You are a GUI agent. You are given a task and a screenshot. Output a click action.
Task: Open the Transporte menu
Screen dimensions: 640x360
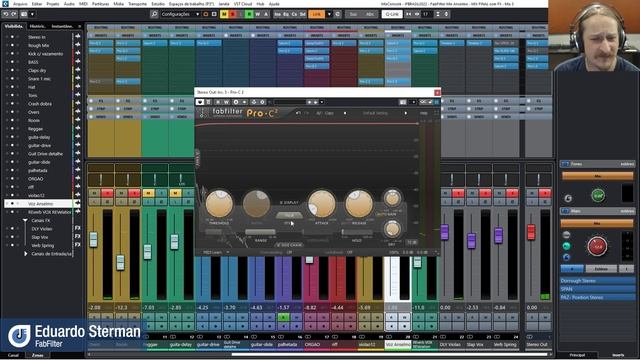(x=138, y=4)
